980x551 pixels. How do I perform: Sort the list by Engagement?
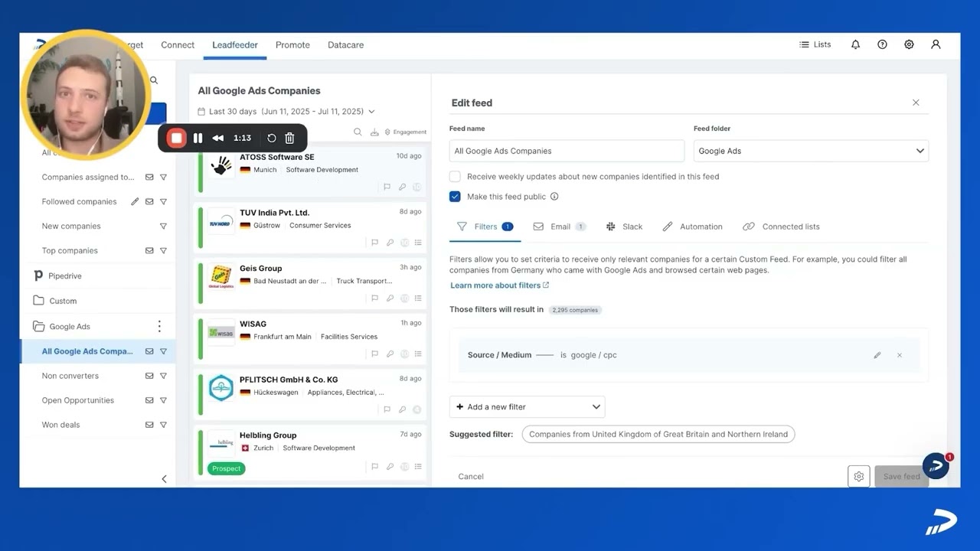[x=406, y=132]
